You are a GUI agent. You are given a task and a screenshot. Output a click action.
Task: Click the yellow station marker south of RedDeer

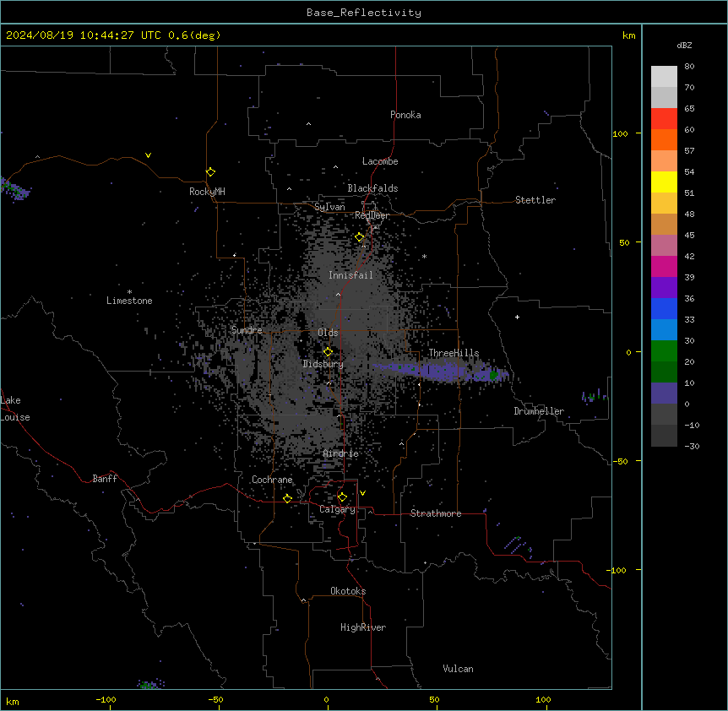[360, 237]
